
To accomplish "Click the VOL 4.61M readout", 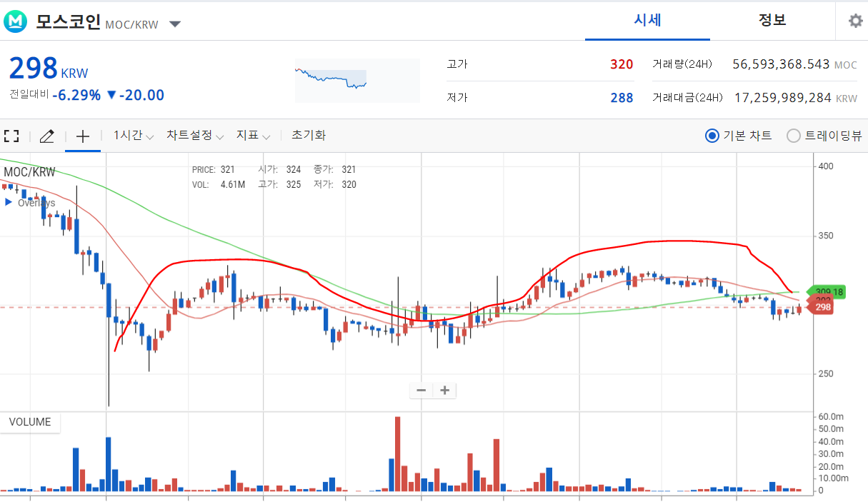I will click(x=219, y=184).
